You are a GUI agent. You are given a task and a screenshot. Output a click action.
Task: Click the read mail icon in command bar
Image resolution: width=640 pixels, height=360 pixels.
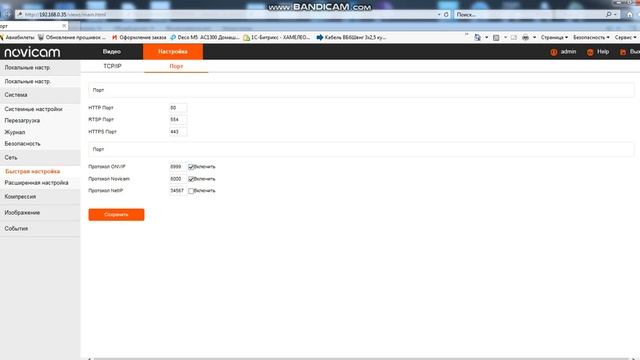[x=514, y=37]
